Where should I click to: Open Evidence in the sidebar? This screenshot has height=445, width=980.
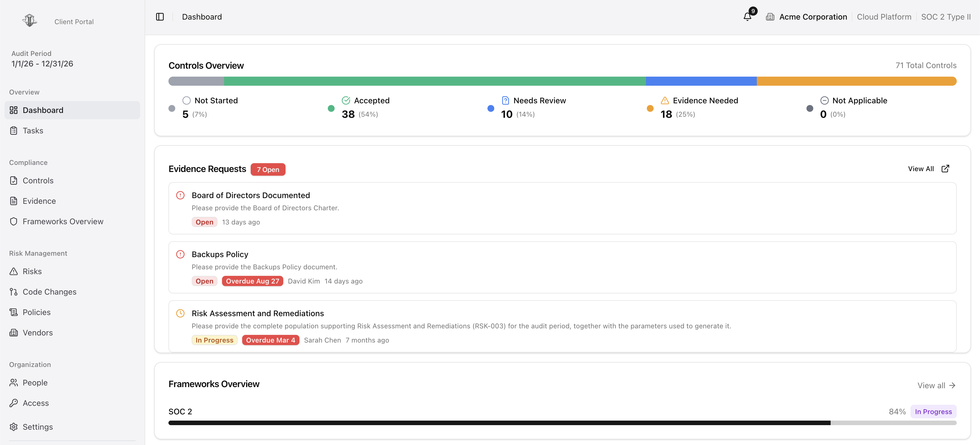[x=72, y=201]
